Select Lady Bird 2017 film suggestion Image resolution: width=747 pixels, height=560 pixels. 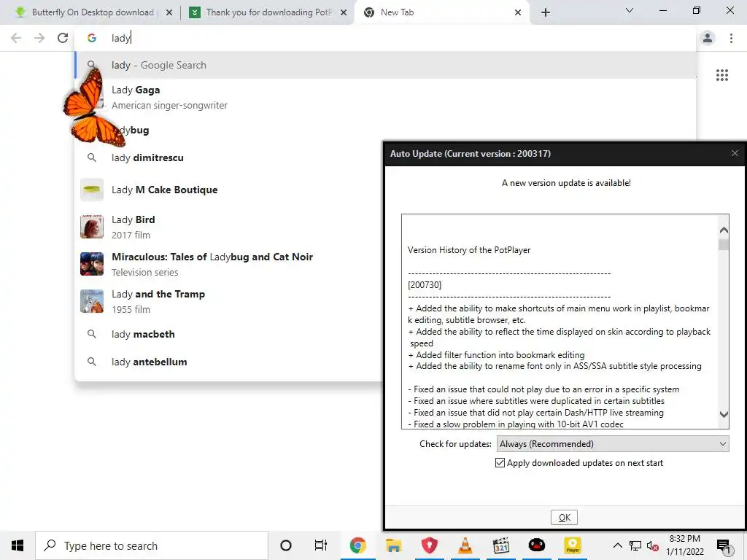point(228,227)
